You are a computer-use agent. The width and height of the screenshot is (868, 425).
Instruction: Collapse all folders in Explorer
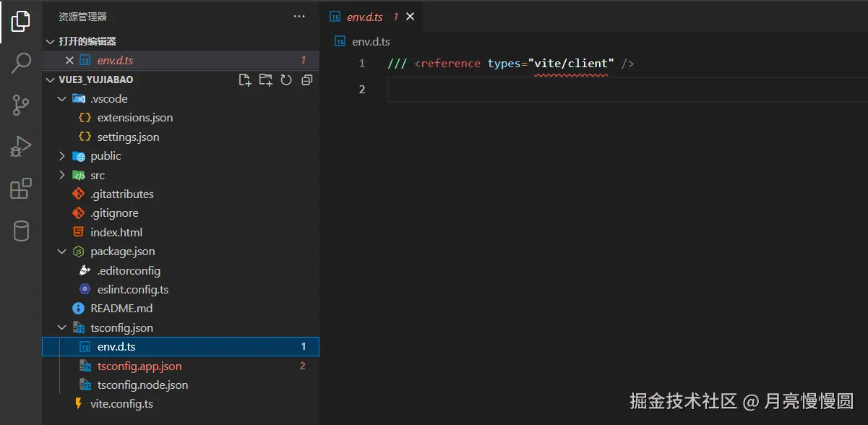click(x=306, y=80)
